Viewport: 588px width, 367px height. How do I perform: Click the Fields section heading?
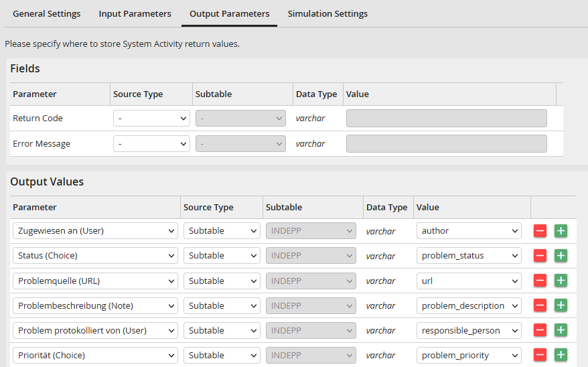pos(25,68)
